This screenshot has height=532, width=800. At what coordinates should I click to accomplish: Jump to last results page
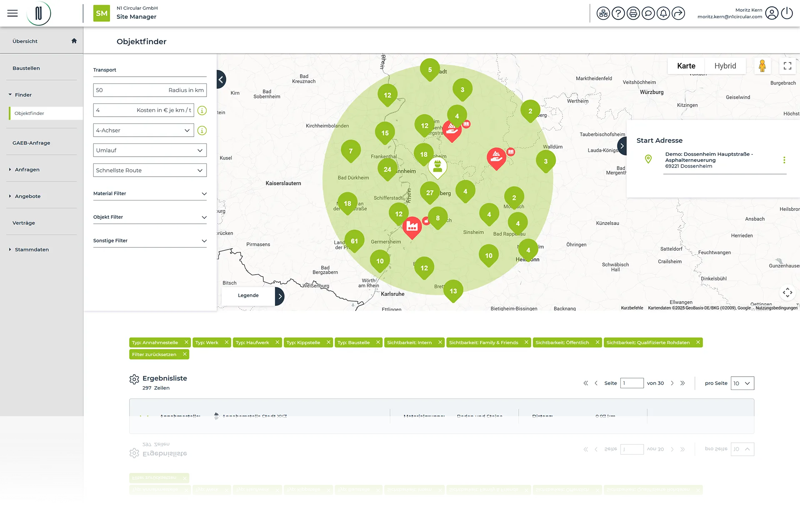682,383
